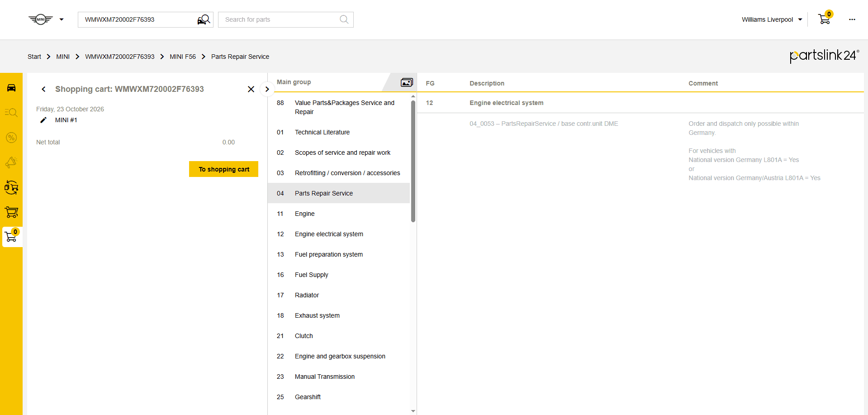Close the shopping cart panel with the X
This screenshot has height=415, width=868.
pos(251,89)
